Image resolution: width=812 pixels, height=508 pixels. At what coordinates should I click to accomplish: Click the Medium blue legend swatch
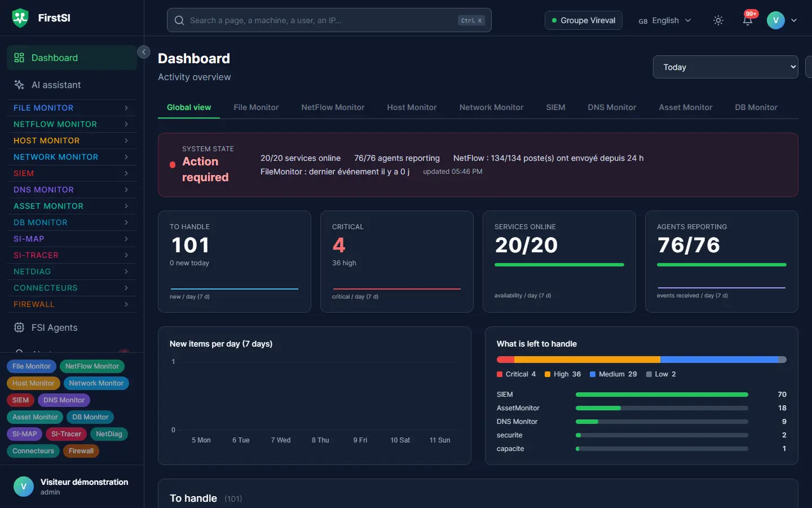(x=593, y=374)
